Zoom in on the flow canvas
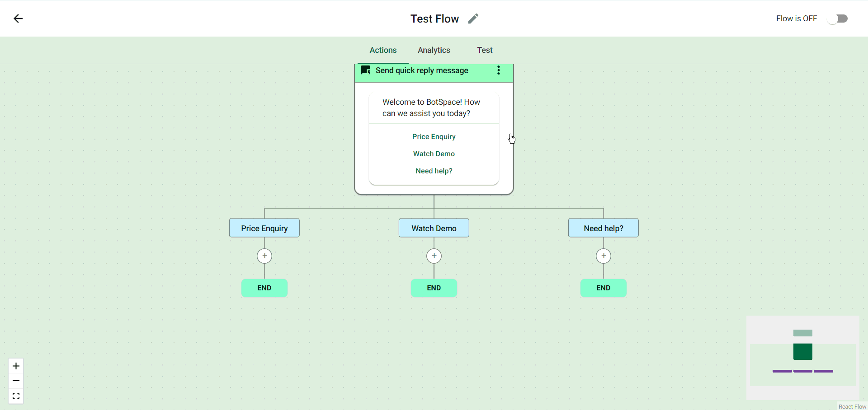 pyautogui.click(x=16, y=366)
